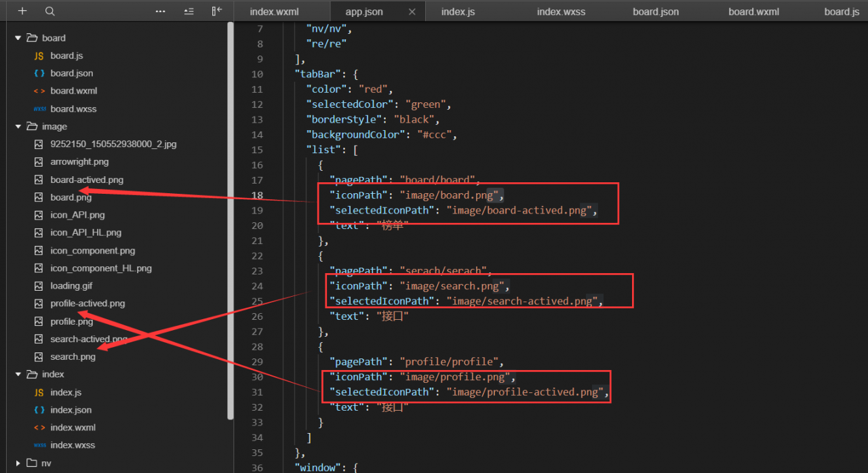
Task: Switch to the index.js tab
Action: (x=458, y=12)
